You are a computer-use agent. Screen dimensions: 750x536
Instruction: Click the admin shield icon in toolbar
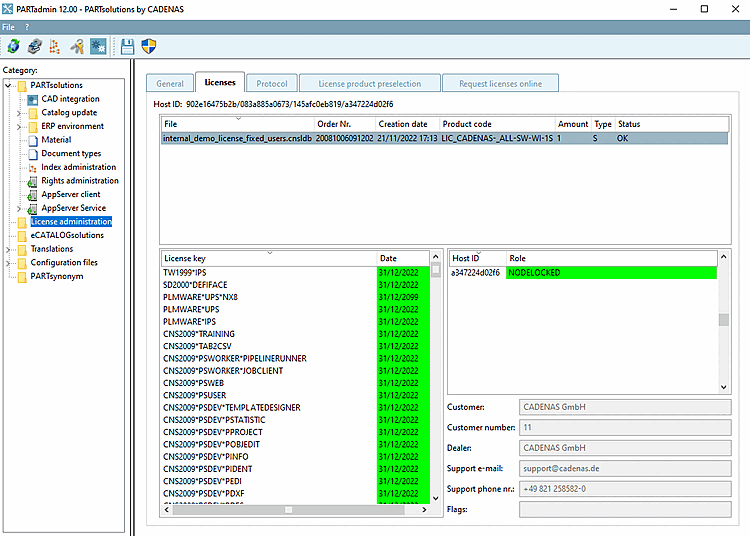pos(149,46)
